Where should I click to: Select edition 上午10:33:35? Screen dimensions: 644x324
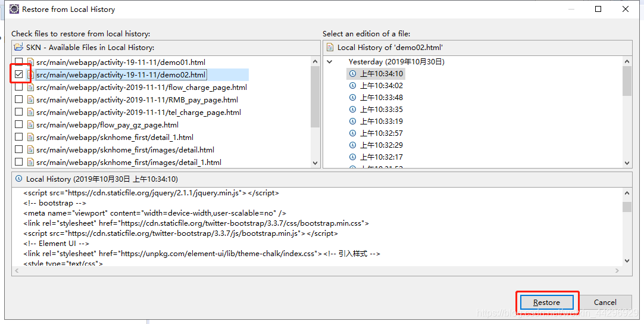382,110
